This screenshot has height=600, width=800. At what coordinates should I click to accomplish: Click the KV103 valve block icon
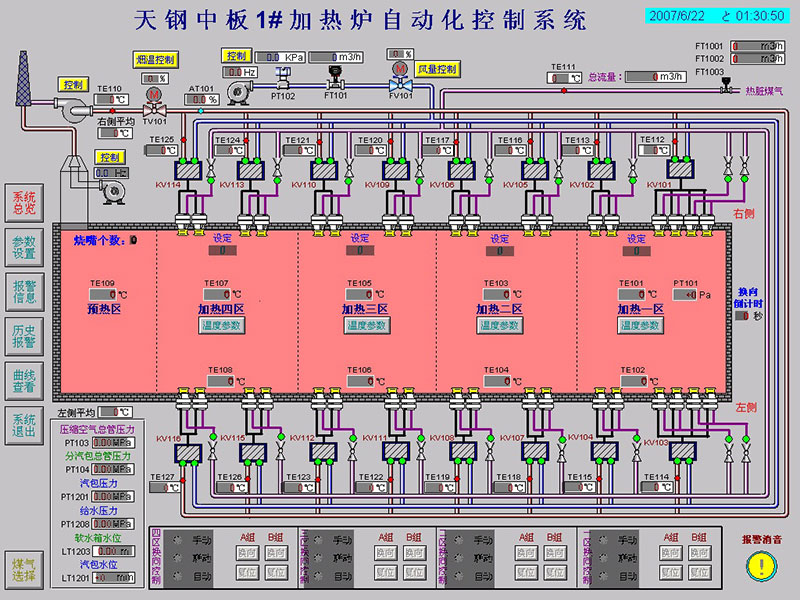tap(684, 452)
